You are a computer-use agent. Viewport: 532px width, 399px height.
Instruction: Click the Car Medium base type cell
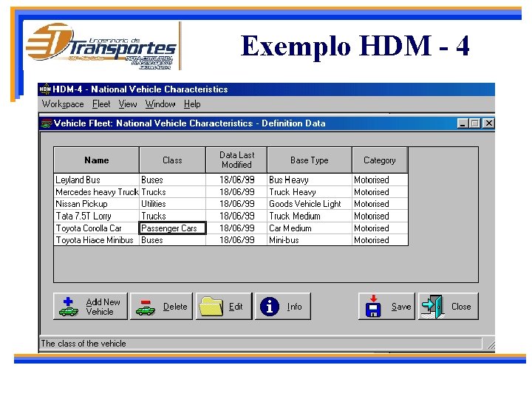310,228
